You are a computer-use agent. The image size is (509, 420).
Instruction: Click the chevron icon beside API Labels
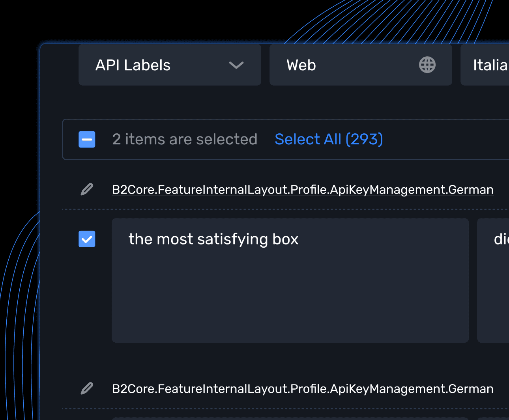pyautogui.click(x=236, y=65)
